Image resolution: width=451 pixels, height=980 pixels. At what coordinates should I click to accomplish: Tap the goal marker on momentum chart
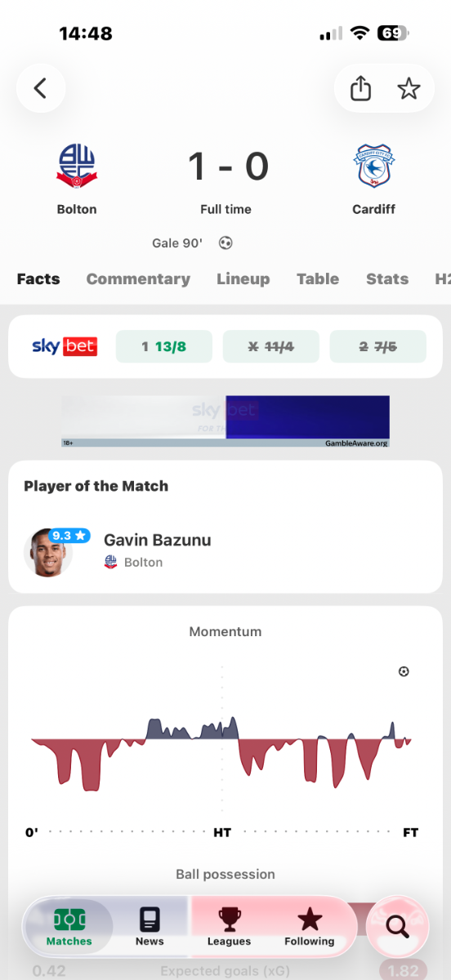(x=404, y=671)
